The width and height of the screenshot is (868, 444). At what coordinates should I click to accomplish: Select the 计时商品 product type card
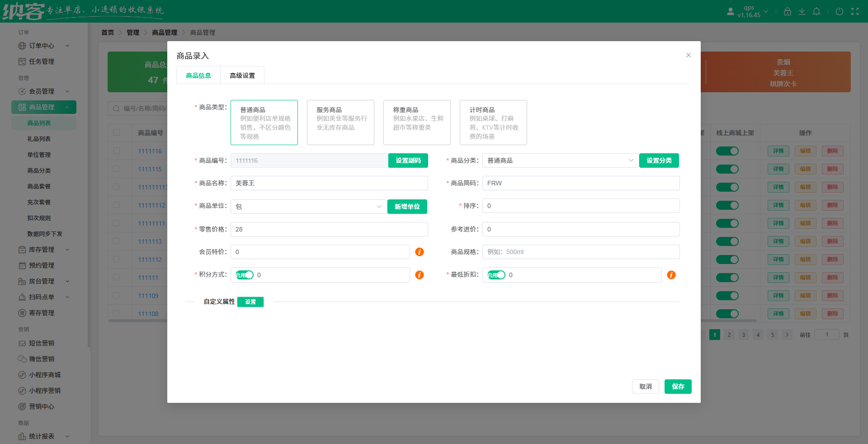(493, 123)
